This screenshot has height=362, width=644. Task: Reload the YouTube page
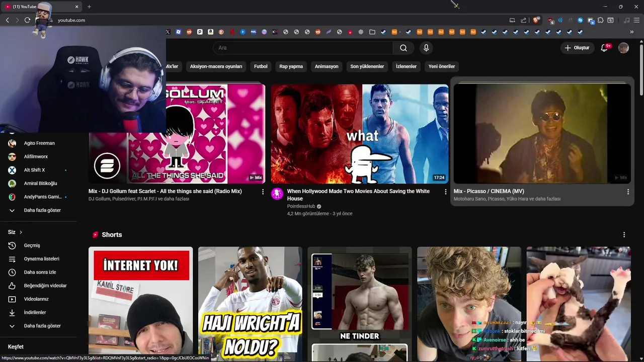(x=27, y=20)
